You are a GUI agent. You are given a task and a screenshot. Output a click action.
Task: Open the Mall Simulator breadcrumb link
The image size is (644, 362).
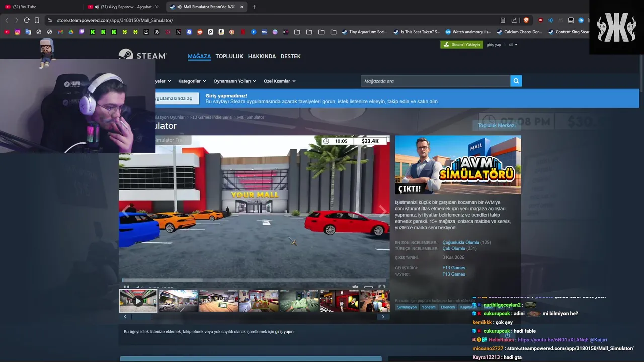[251, 117]
